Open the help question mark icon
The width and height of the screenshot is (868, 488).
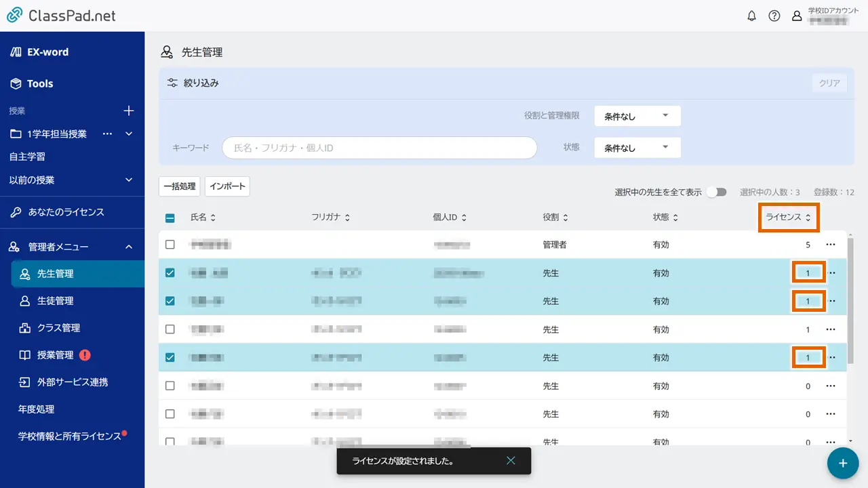(774, 16)
